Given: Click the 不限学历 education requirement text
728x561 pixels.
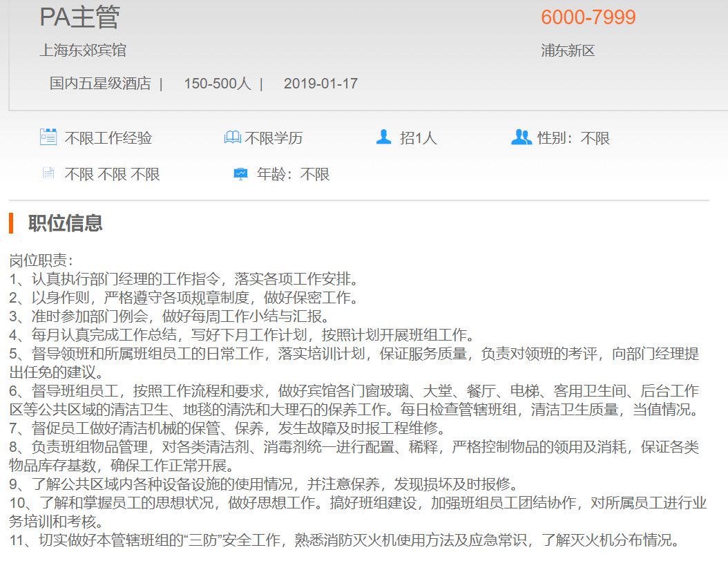Looking at the screenshot, I should coord(274,138).
